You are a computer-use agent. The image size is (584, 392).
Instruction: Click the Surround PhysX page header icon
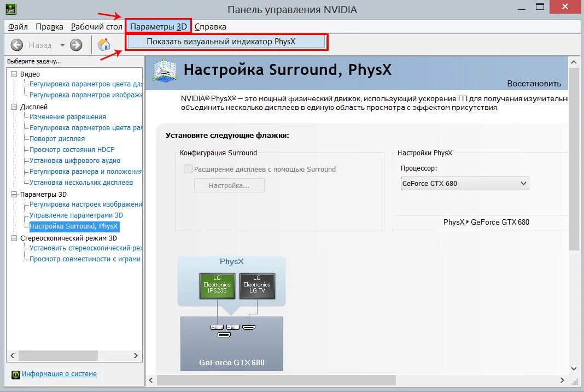tap(164, 70)
